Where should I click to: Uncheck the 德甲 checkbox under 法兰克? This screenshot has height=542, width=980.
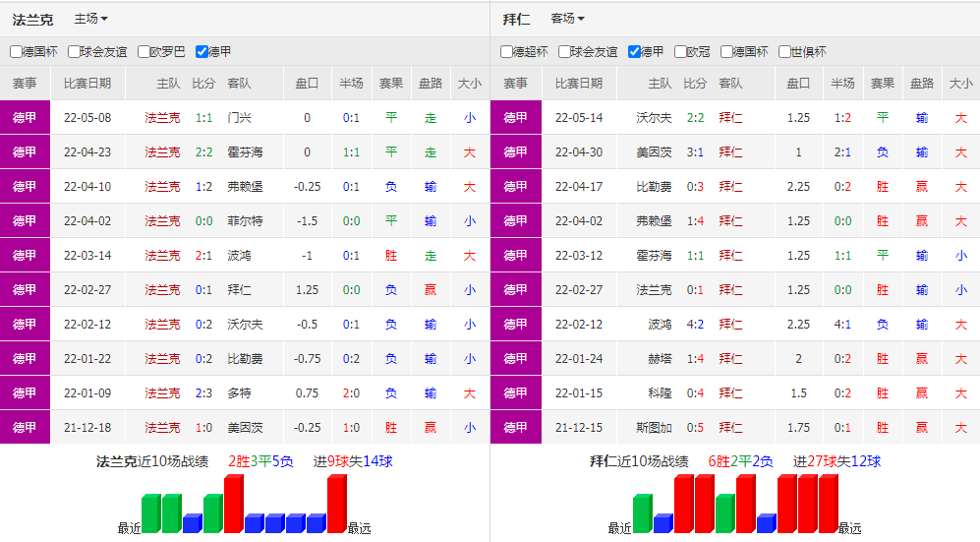click(x=202, y=52)
